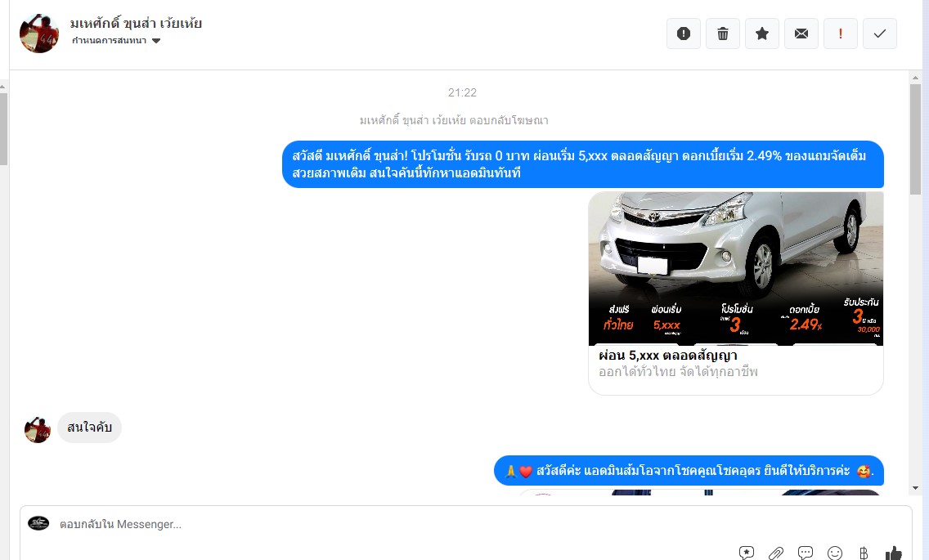
Task: Send a thumbs-up like
Action: point(894,553)
